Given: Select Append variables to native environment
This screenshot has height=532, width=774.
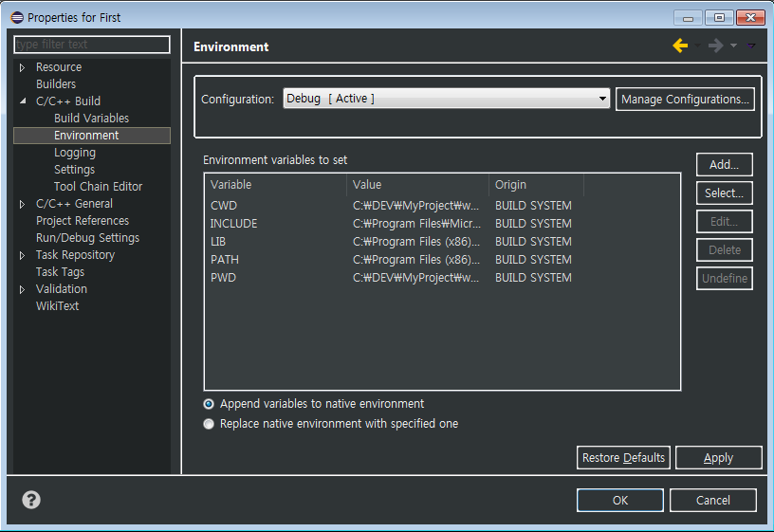Looking at the screenshot, I should click(209, 404).
